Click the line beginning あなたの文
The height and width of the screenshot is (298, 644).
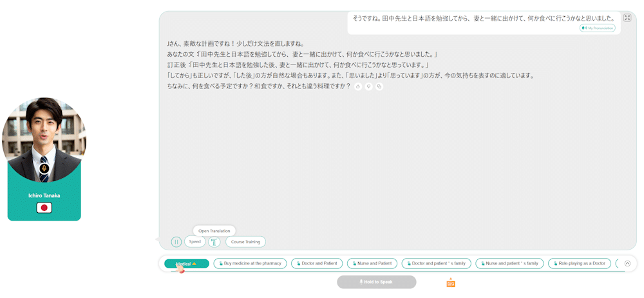pyautogui.click(x=301, y=54)
